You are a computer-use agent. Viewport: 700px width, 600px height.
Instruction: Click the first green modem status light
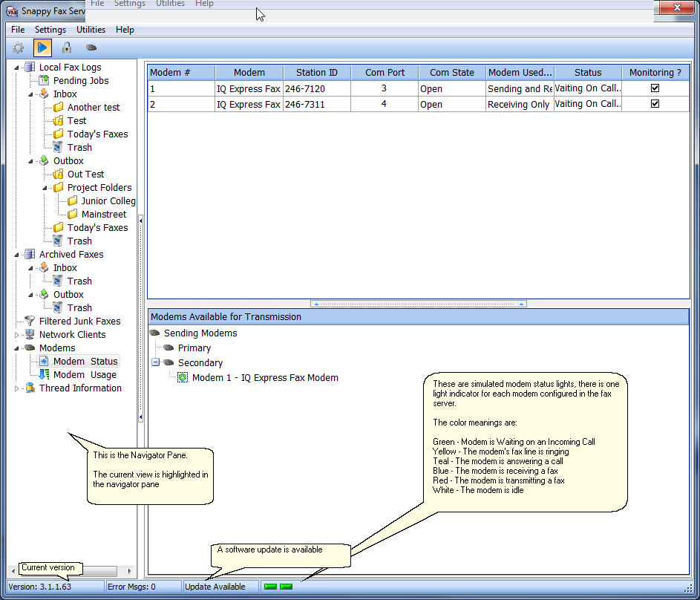pyautogui.click(x=270, y=587)
